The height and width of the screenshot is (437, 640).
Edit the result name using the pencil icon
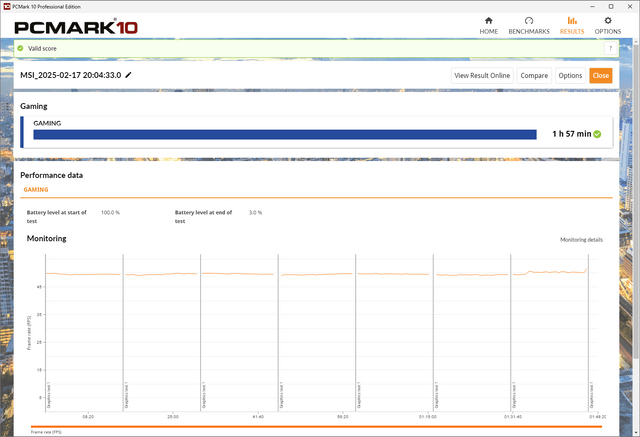click(x=128, y=75)
